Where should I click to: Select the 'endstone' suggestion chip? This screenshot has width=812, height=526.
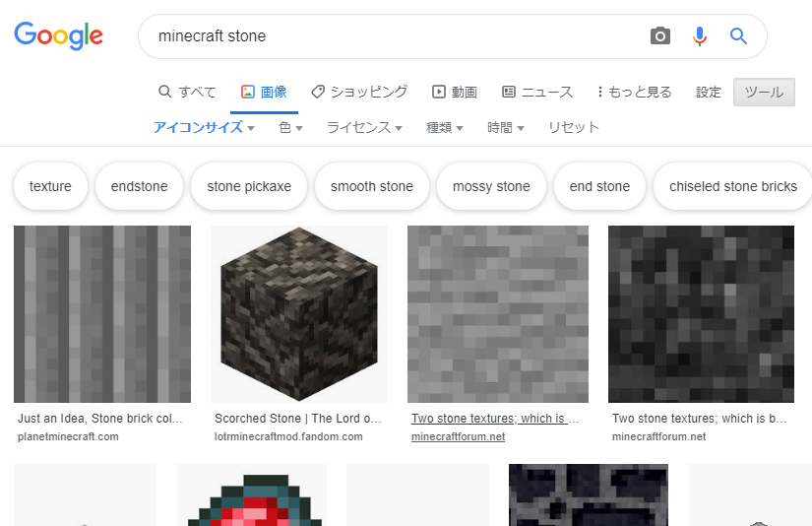coord(140,186)
